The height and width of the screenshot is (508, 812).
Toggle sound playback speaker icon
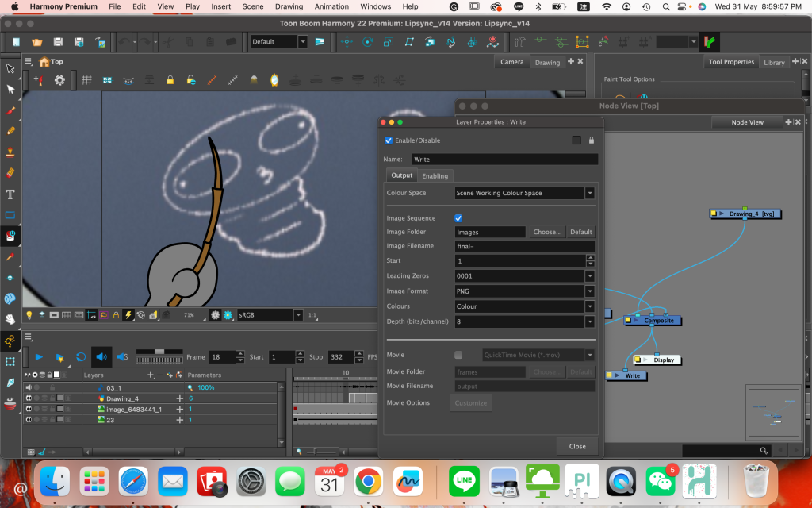coord(101,357)
